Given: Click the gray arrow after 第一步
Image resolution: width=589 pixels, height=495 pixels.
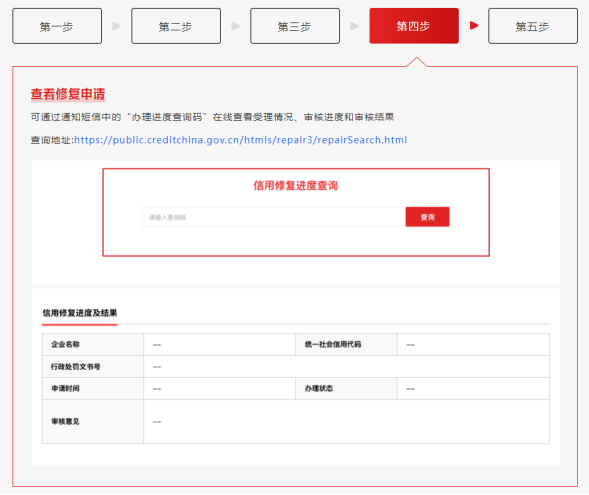Looking at the screenshot, I should (x=117, y=26).
